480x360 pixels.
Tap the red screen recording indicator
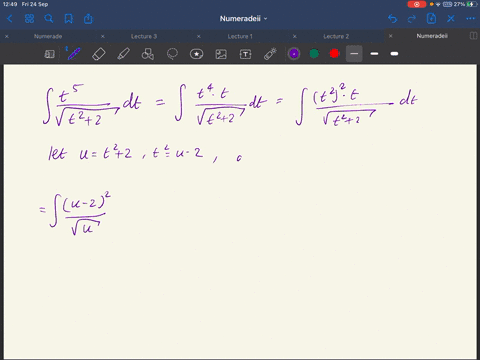[417, 4]
